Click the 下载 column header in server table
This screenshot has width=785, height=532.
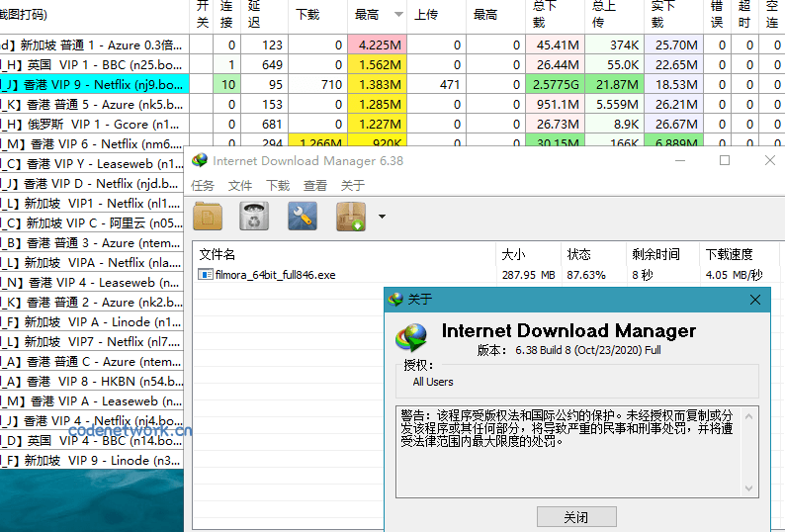317,15
